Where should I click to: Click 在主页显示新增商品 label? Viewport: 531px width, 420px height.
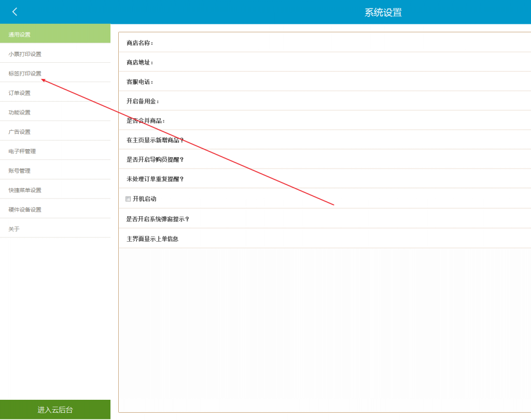coord(155,140)
